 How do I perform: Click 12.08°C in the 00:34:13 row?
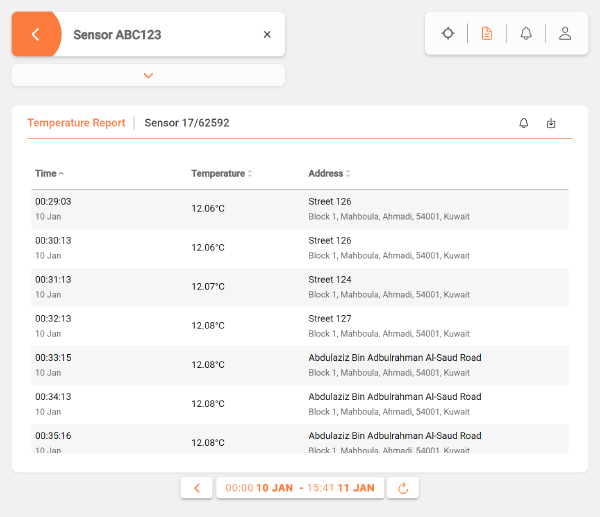point(208,404)
